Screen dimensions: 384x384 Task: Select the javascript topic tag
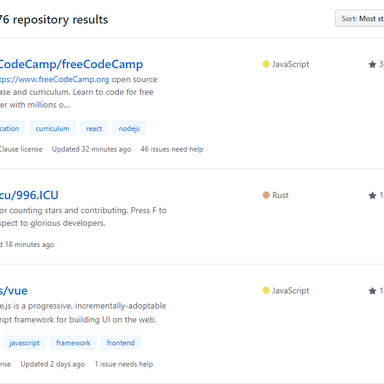pyautogui.click(x=24, y=343)
